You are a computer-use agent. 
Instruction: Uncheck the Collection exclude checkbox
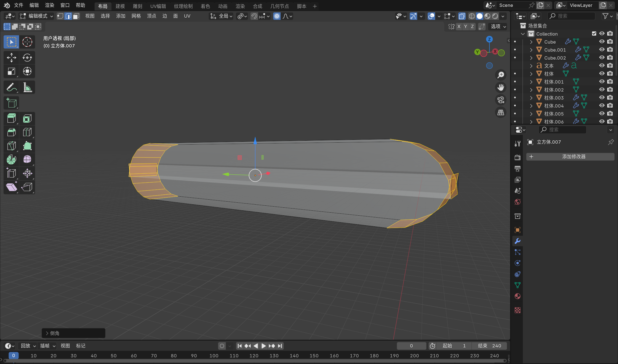tap(594, 34)
